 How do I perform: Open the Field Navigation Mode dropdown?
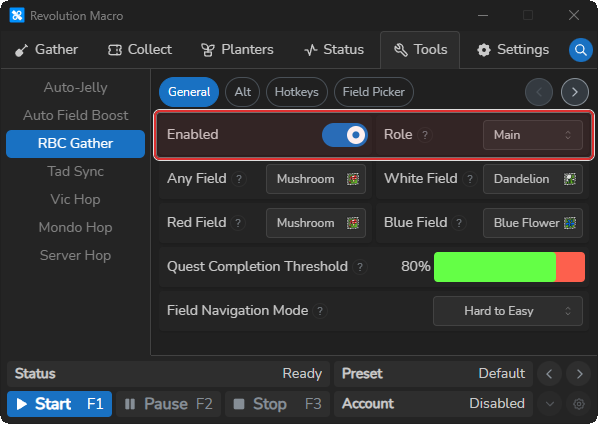(508, 311)
